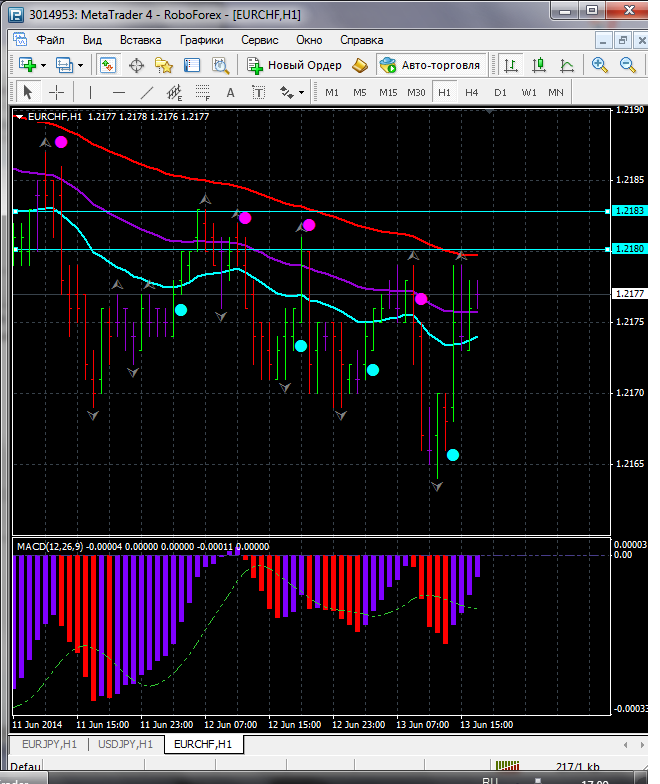Expand the arrows objects dropdown
This screenshot has height=784, width=660.
[x=301, y=92]
